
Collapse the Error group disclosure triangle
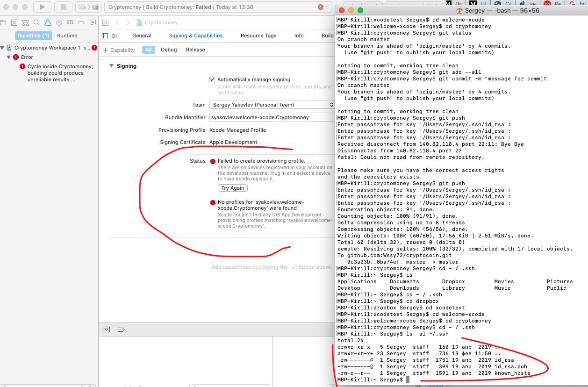8,57
